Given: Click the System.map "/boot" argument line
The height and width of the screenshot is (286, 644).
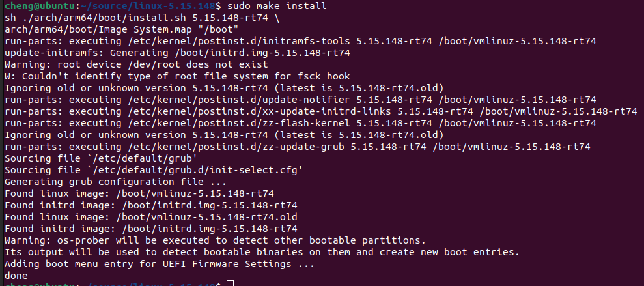Looking at the screenshot, I should point(120,30).
